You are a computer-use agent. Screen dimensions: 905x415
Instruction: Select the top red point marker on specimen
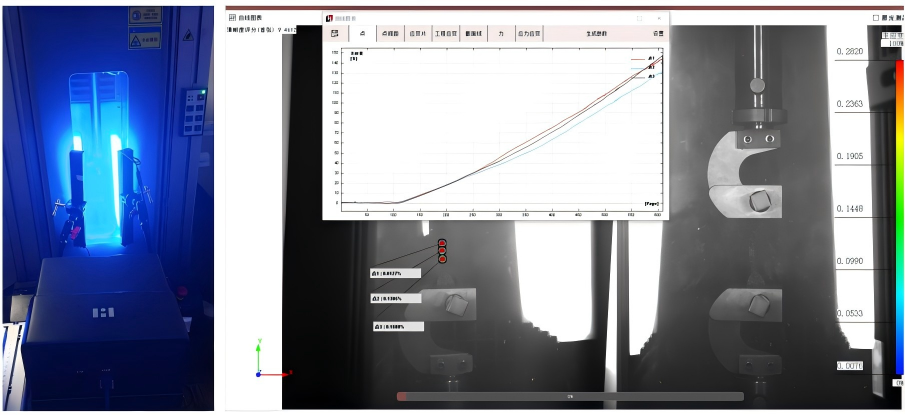(x=443, y=243)
